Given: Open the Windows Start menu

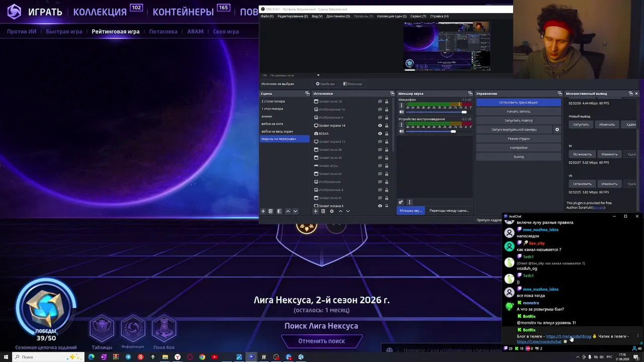Looking at the screenshot, I should click(7, 357).
